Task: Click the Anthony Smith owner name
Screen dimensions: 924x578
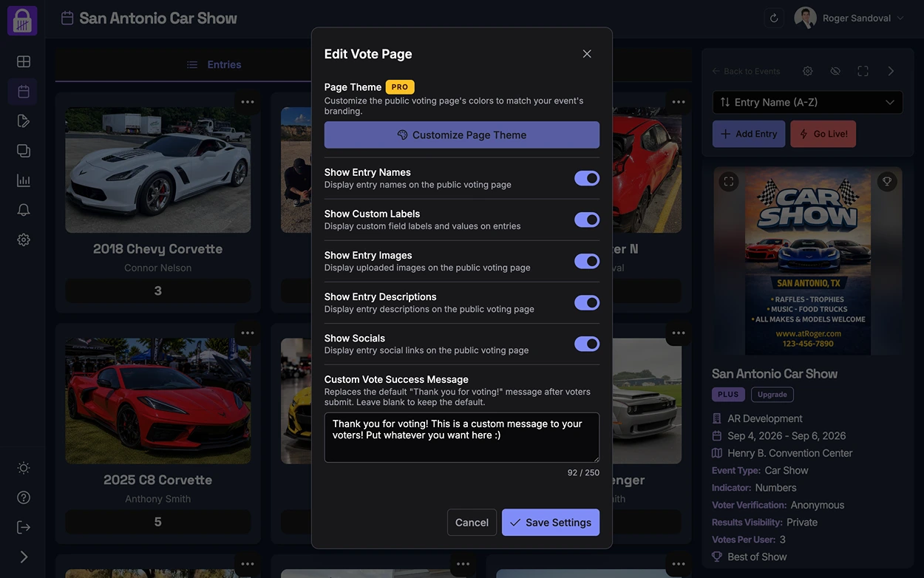Action: tap(158, 499)
